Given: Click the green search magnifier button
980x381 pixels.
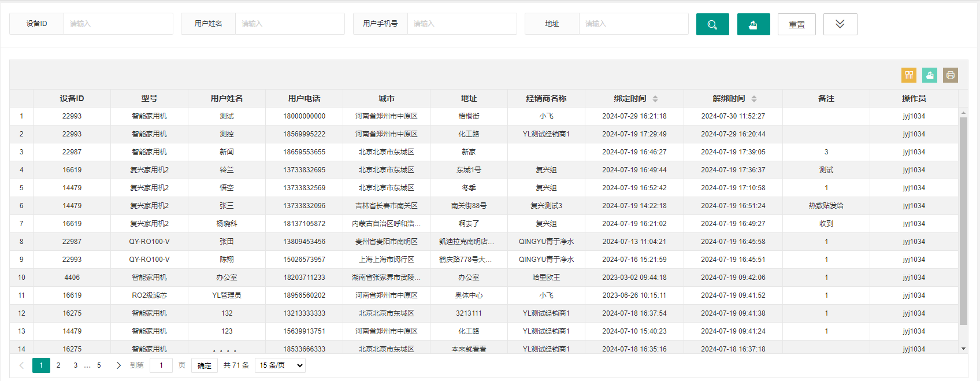Looking at the screenshot, I should [712, 24].
